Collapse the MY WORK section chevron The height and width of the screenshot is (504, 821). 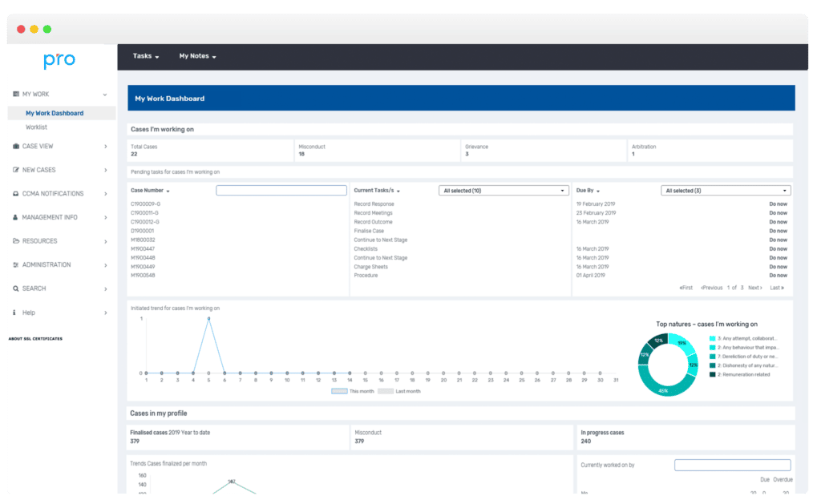click(105, 94)
